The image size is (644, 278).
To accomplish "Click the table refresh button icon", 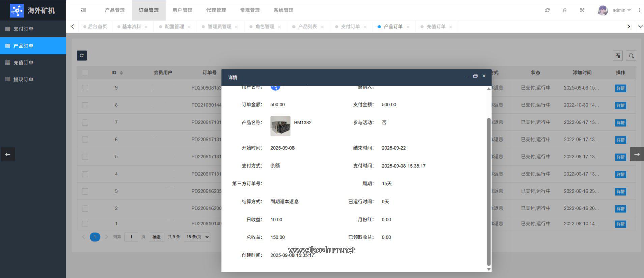I will [x=82, y=55].
